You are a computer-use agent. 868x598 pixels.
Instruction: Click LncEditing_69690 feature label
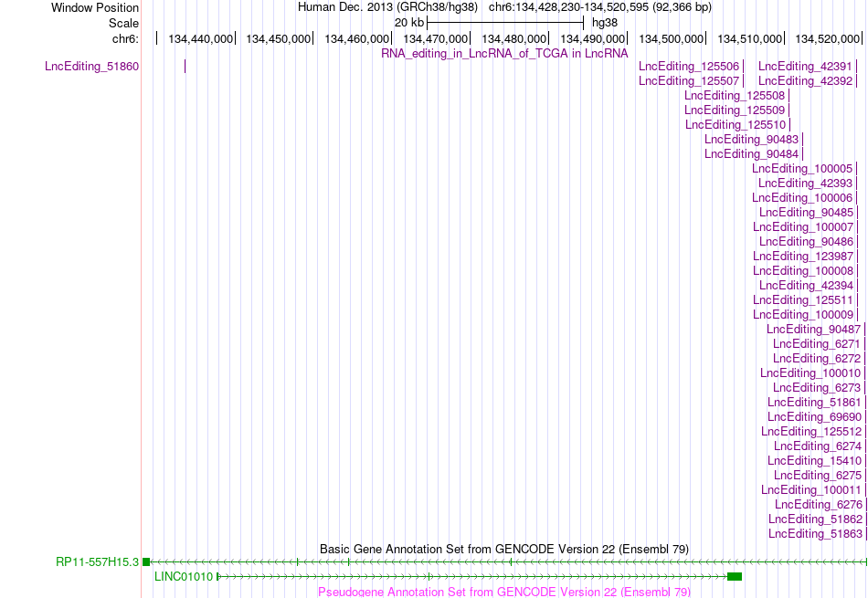[x=814, y=417]
